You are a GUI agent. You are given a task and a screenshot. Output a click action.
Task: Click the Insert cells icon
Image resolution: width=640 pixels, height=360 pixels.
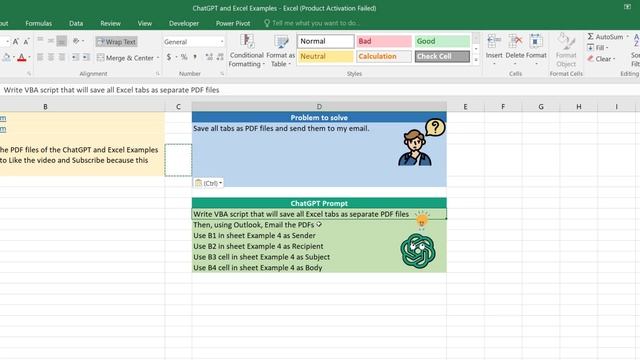(494, 41)
